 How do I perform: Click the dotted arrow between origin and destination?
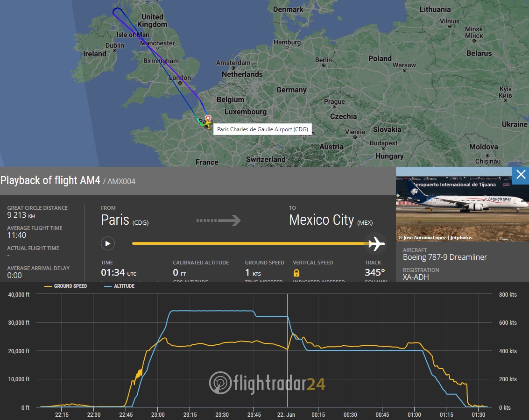pyautogui.click(x=218, y=220)
